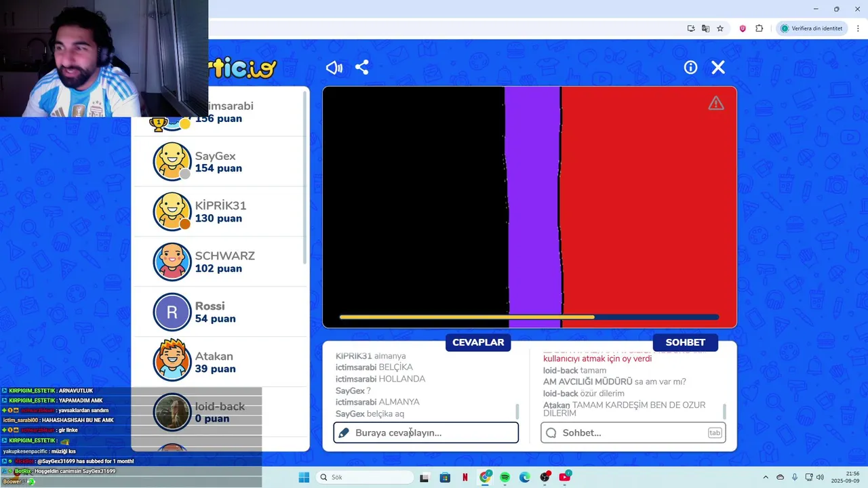Report the drawing with the warning triangle
This screenshot has height=488, width=868.
point(716,103)
